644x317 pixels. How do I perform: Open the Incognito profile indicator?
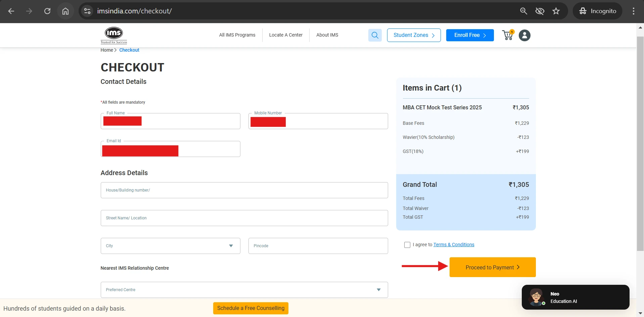click(x=598, y=11)
